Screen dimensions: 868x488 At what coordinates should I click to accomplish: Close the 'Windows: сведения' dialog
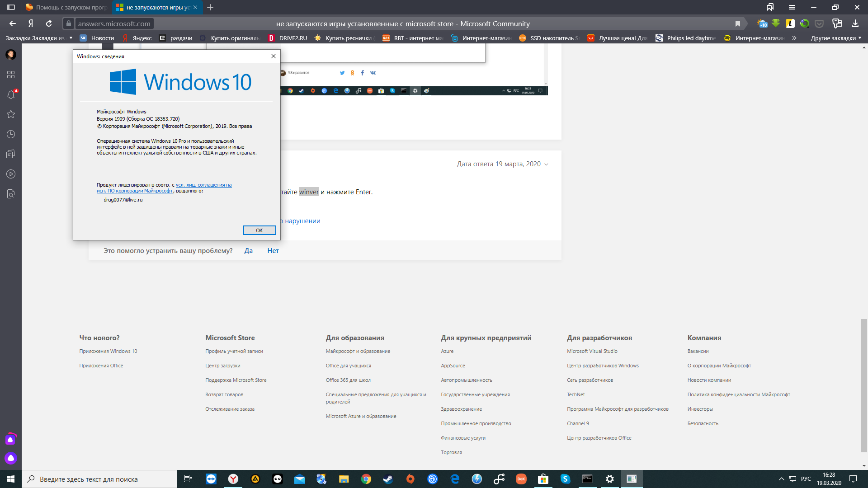pos(273,56)
